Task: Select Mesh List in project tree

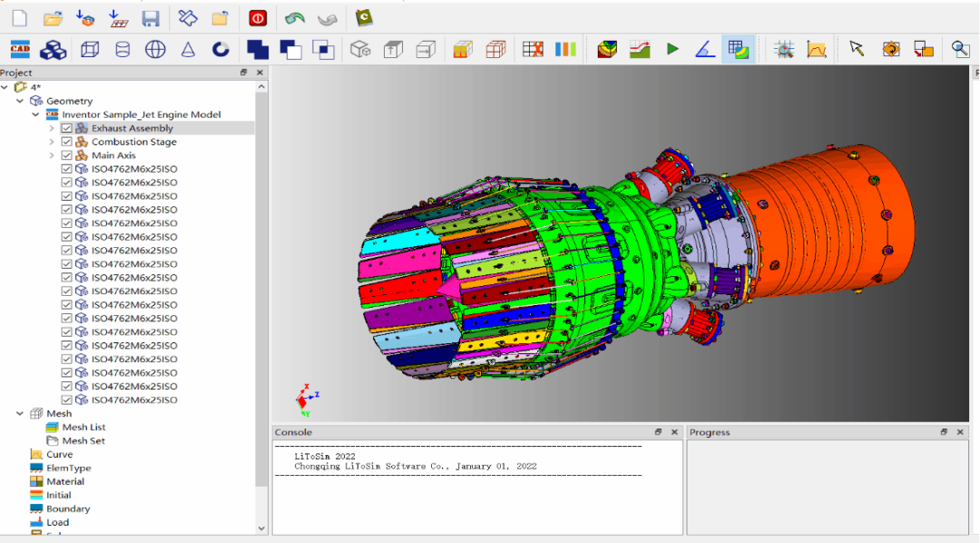Action: coord(83,428)
